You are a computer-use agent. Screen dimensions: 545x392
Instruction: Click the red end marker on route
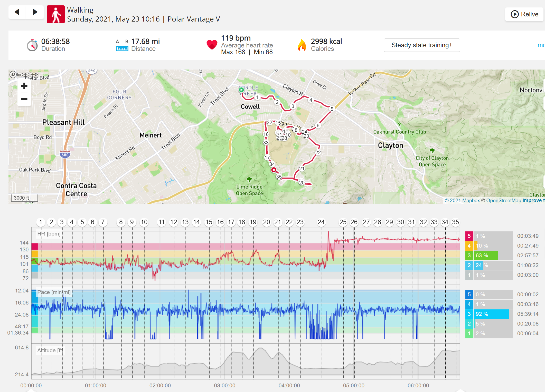pos(274,170)
